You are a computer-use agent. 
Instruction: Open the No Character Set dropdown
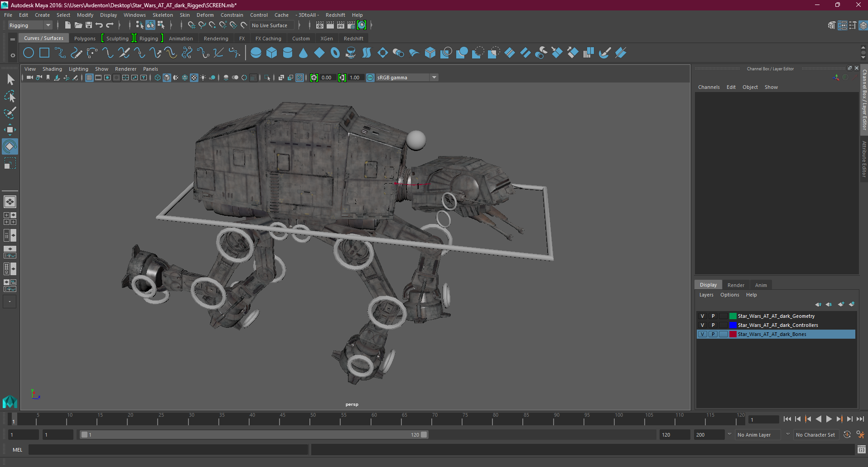pyautogui.click(x=815, y=435)
